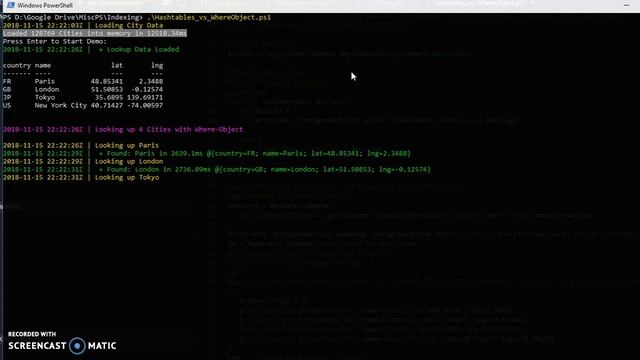The width and height of the screenshot is (640, 360).
Task: Click the highlighted 'Loaded 128769 Cities into memory' line
Action: pos(95,33)
